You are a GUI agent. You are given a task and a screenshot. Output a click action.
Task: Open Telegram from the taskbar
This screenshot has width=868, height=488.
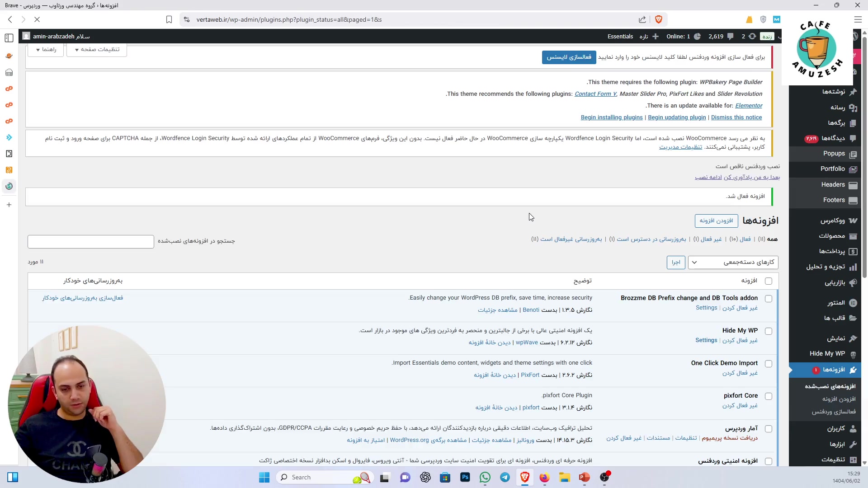click(505, 477)
